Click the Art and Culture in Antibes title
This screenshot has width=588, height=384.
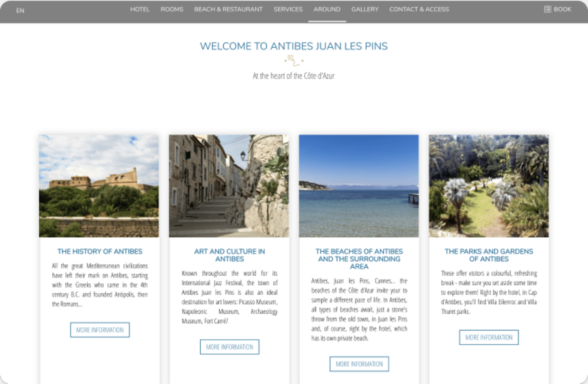pos(229,255)
